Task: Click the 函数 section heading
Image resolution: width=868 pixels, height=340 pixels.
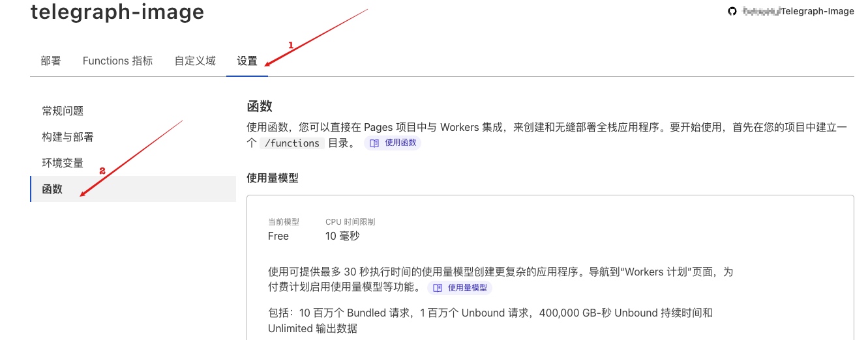Action: coord(260,107)
